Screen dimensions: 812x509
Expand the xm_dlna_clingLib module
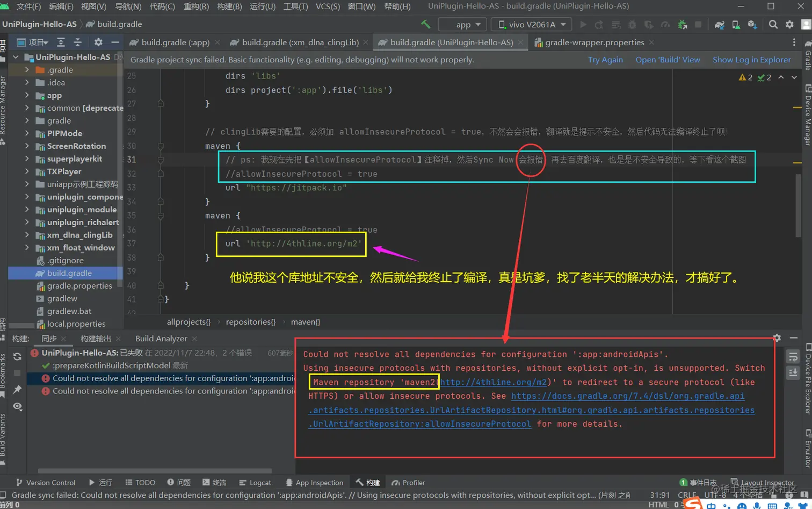click(27, 235)
